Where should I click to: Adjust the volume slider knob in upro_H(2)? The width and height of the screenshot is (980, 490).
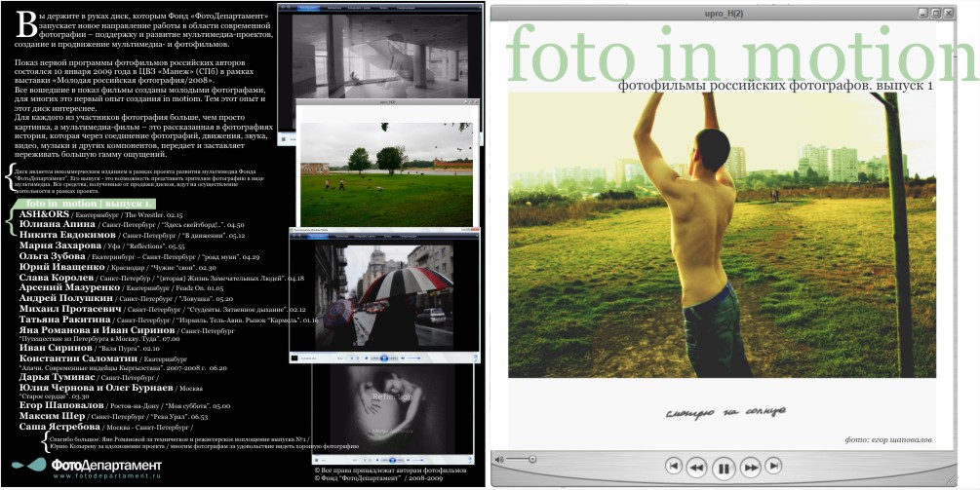(x=531, y=460)
